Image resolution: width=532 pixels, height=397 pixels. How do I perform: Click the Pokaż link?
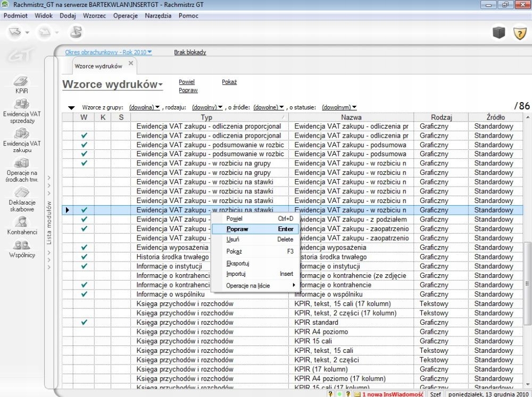pos(229,82)
